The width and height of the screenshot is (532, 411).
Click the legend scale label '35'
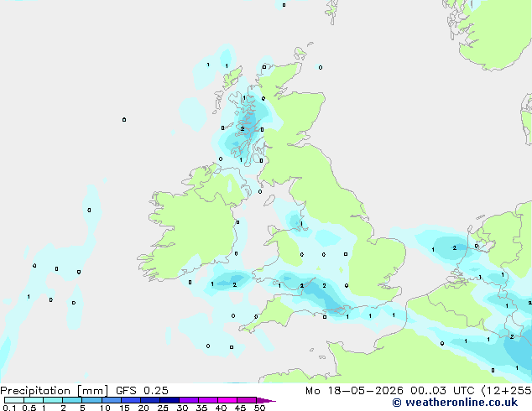(x=201, y=408)
